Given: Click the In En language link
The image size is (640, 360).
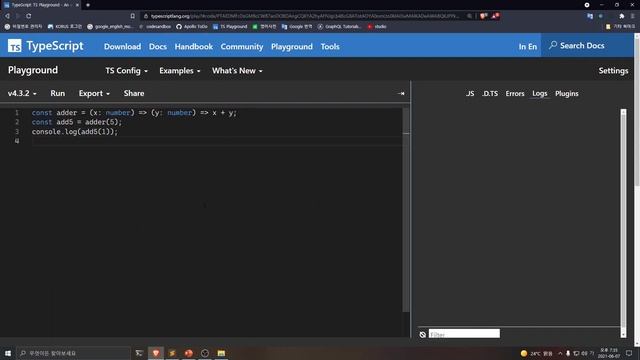Looking at the screenshot, I should (528, 47).
